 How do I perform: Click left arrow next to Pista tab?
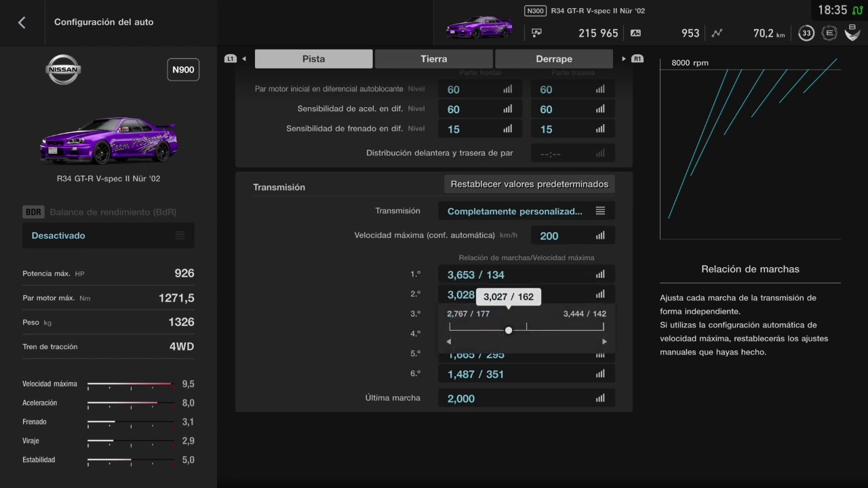click(244, 59)
